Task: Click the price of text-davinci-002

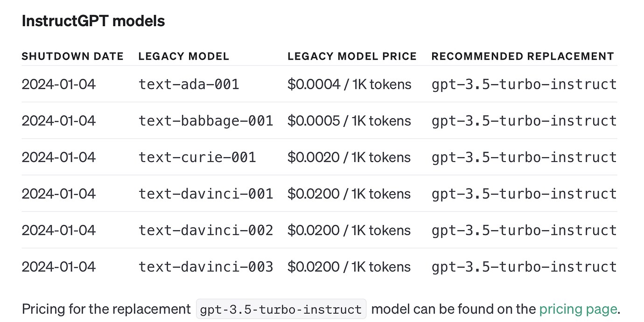Action: coord(350,230)
